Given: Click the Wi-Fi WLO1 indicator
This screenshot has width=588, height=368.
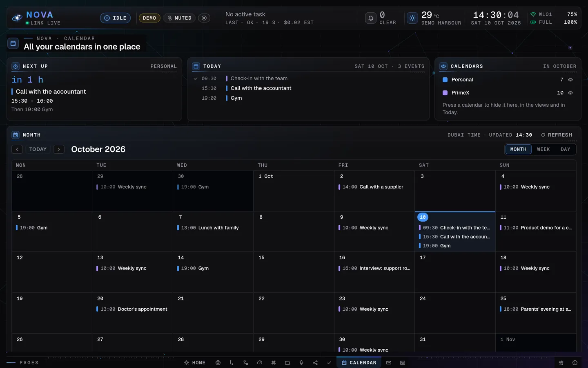Looking at the screenshot, I should (541, 14).
